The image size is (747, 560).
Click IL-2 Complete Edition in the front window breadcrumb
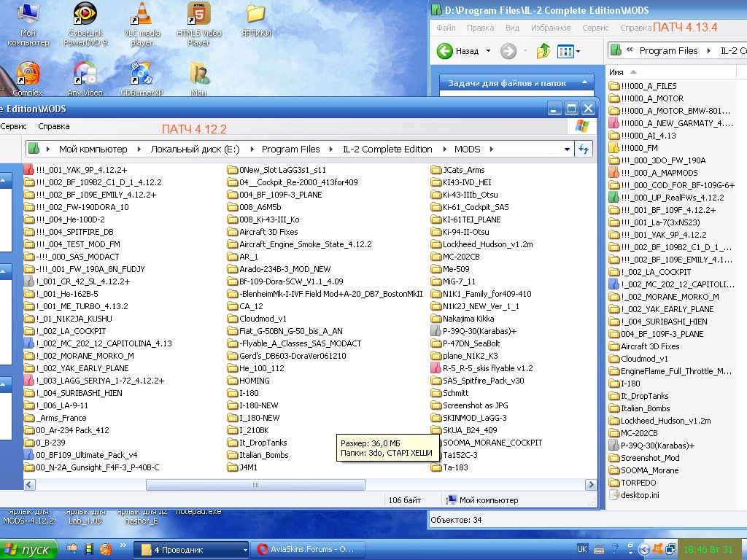[x=387, y=149]
